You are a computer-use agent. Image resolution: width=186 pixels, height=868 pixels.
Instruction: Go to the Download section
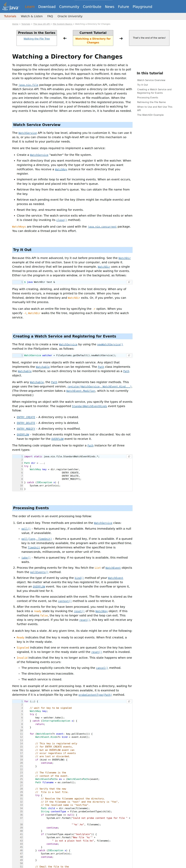(x=47, y=7)
